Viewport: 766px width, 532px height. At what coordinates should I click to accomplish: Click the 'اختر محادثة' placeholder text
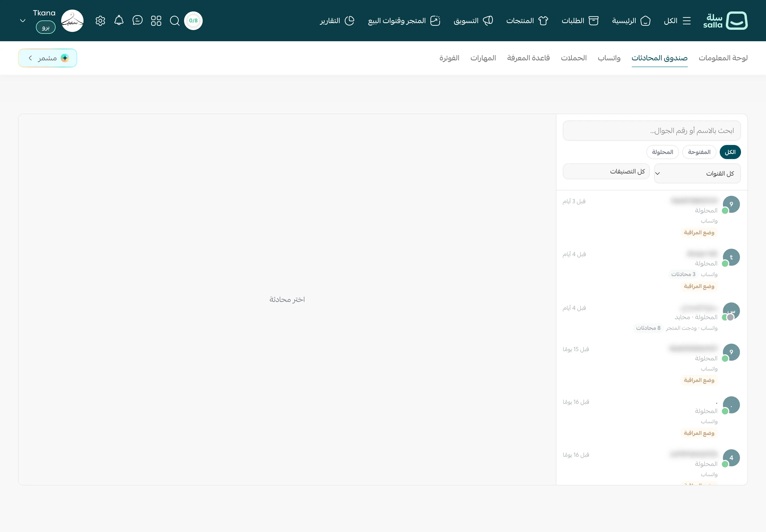pos(287,299)
